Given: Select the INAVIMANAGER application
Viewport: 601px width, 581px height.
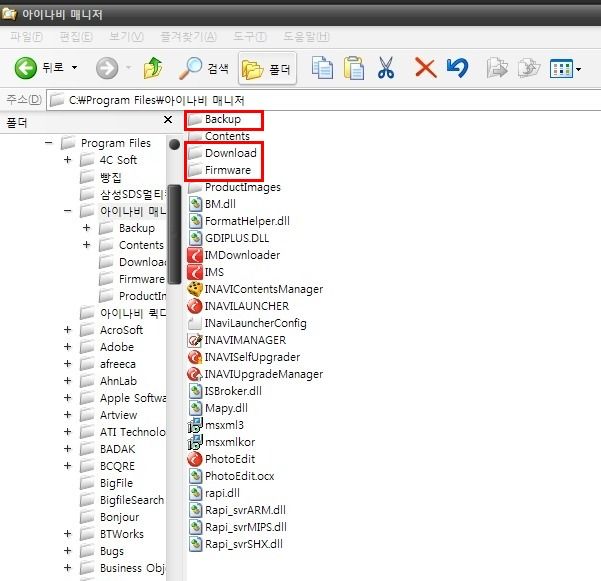Looking at the screenshot, I should point(237,340).
